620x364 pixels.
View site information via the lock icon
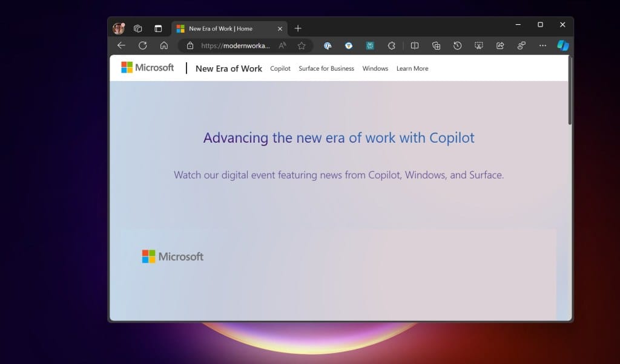[190, 45]
